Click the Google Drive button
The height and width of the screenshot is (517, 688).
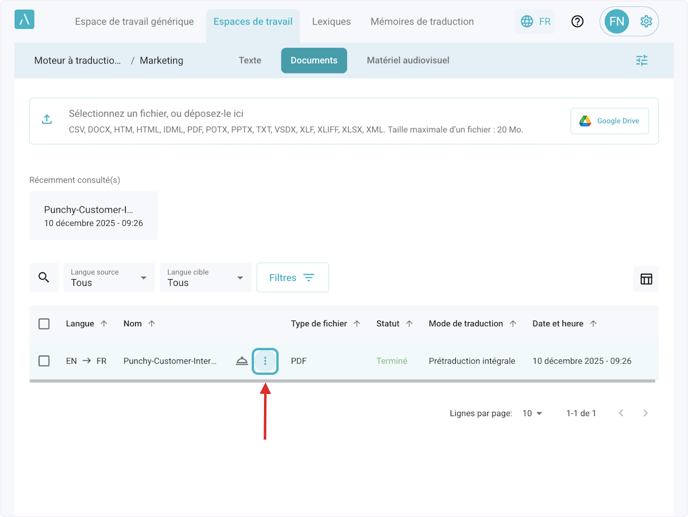click(x=609, y=121)
